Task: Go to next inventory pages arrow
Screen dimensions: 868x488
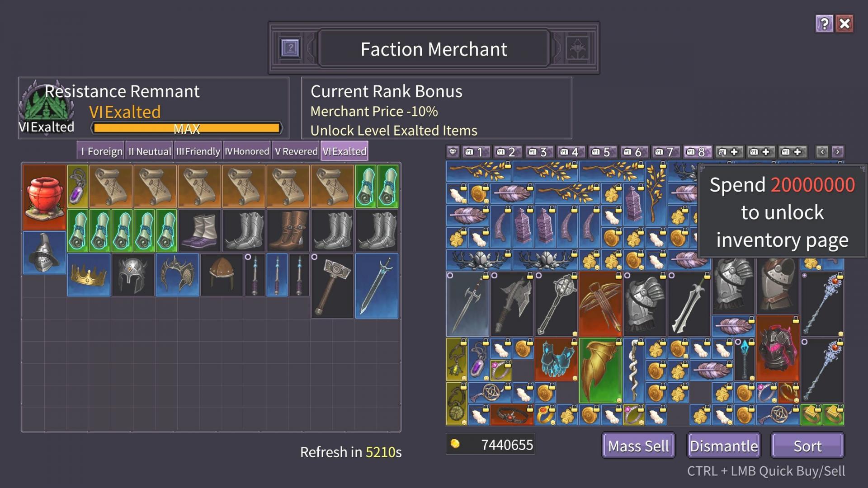Action: 837,152
